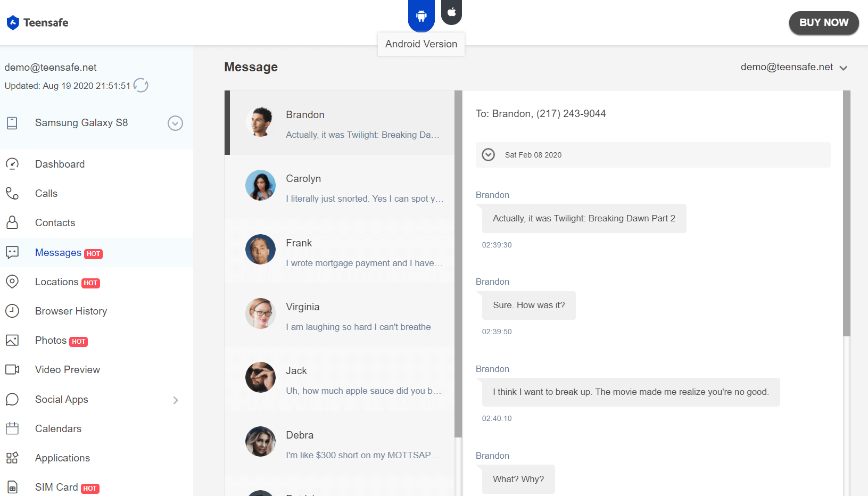Click Carolyn's avatar photo
The width and height of the screenshot is (868, 496).
tap(260, 185)
